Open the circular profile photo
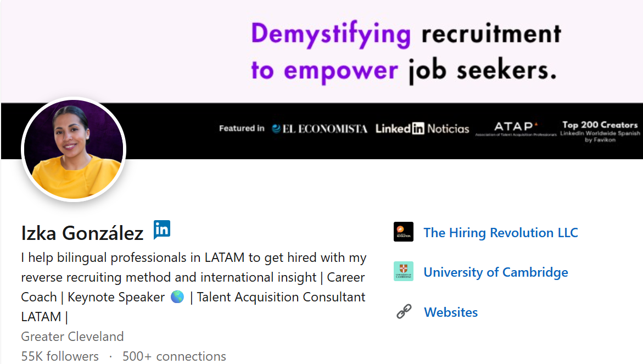This screenshot has width=643, height=364. [74, 149]
